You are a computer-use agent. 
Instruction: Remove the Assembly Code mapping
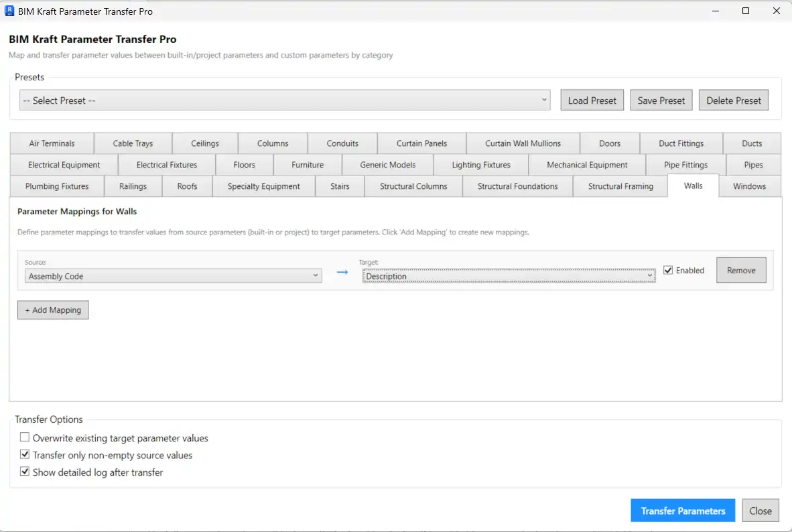click(x=741, y=270)
